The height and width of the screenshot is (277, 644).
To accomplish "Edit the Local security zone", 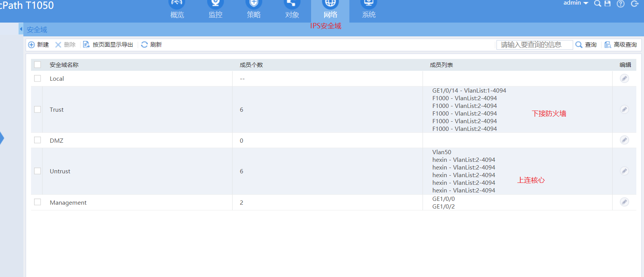I will pos(624,78).
